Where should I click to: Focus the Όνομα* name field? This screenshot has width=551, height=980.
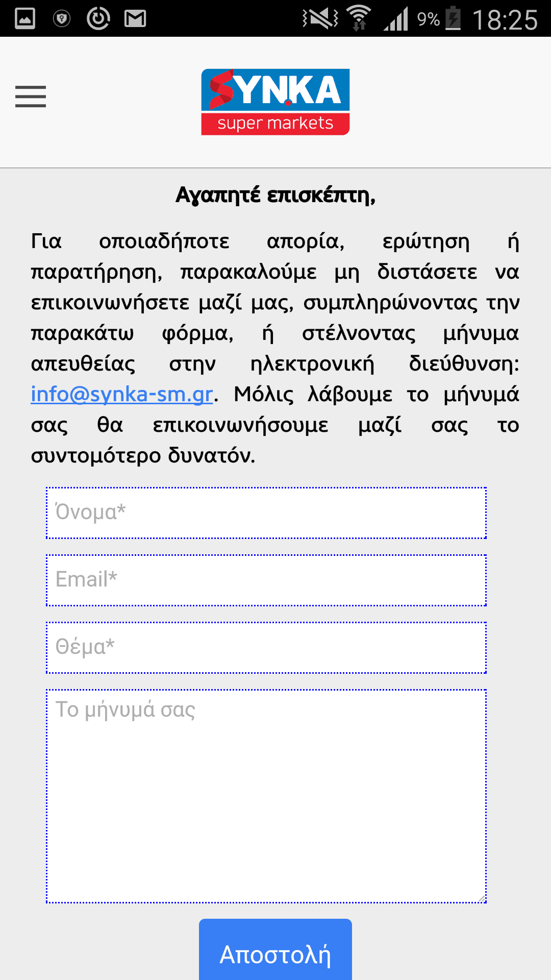pyautogui.click(x=266, y=513)
